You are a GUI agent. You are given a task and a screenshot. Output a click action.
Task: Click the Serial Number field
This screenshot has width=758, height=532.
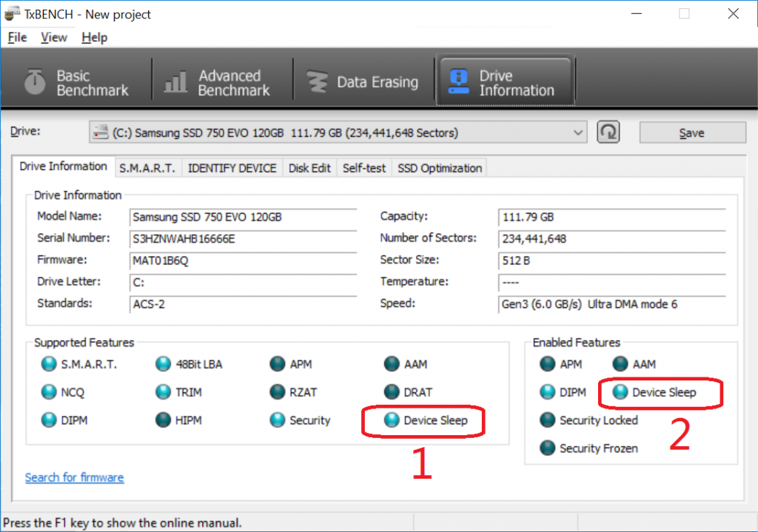point(243,239)
